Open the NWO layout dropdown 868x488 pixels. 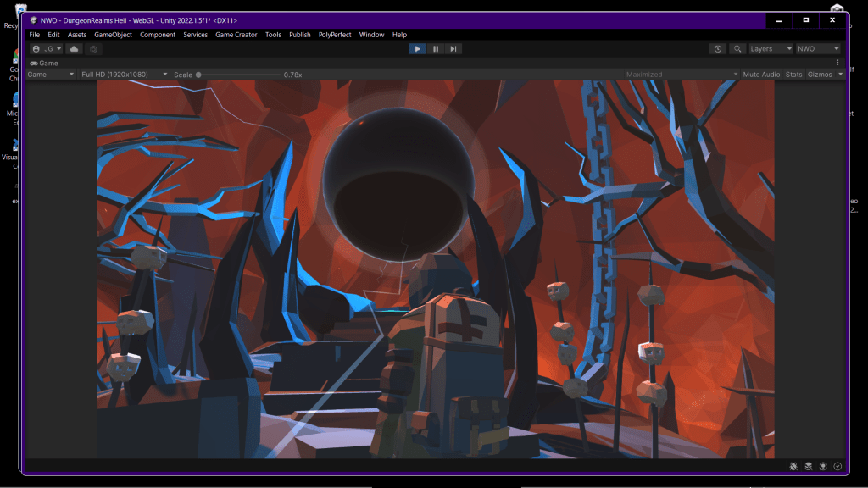[x=818, y=49]
